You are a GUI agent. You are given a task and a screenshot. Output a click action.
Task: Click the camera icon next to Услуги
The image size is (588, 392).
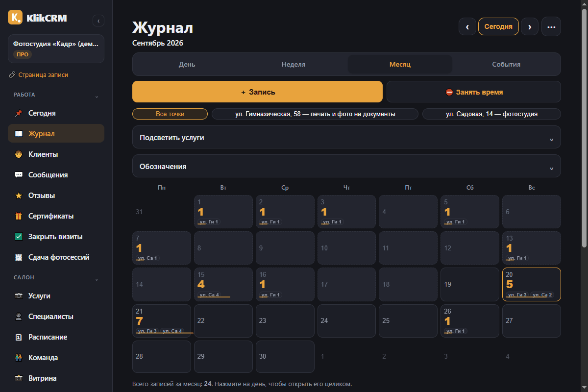19,296
